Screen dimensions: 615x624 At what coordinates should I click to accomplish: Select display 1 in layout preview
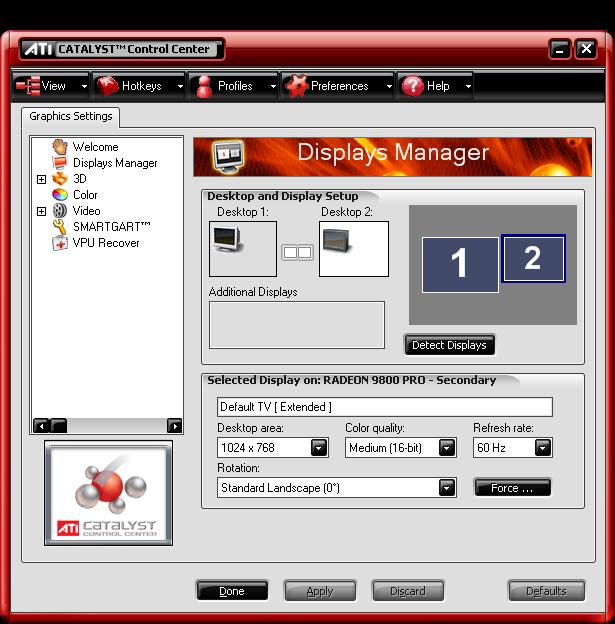point(460,265)
